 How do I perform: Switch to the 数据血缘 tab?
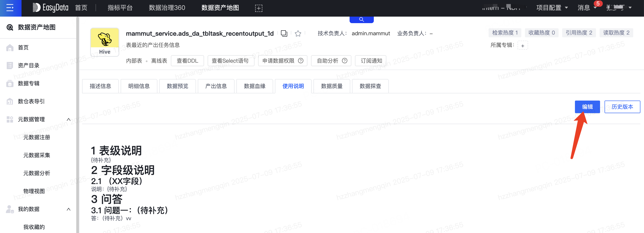click(x=255, y=86)
